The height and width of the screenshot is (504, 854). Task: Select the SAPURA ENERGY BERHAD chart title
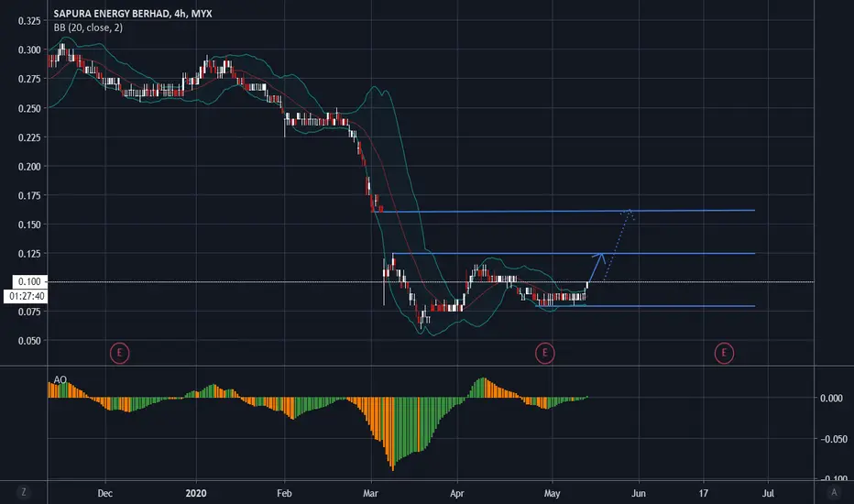pos(132,14)
